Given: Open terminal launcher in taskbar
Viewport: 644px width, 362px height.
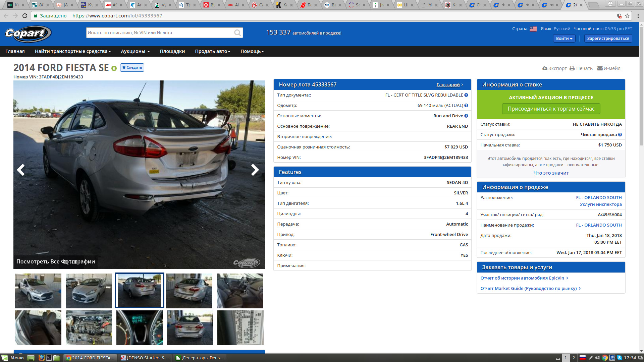Looking at the screenshot, I should point(49,358).
